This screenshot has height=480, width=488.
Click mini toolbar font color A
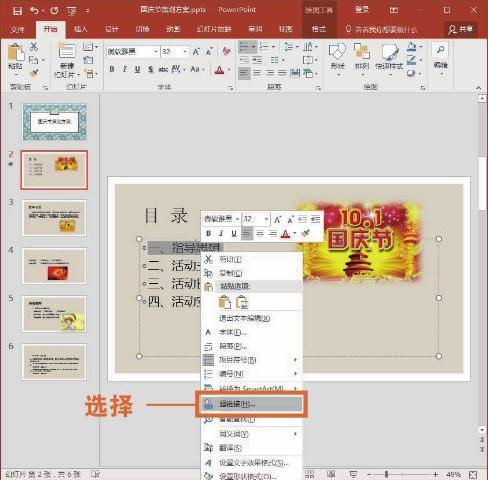[285, 233]
